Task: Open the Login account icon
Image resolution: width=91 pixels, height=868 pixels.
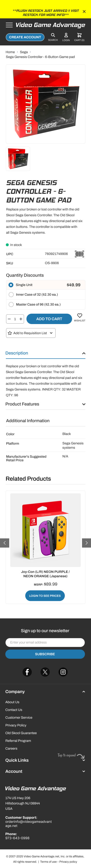Action: pos(66,35)
